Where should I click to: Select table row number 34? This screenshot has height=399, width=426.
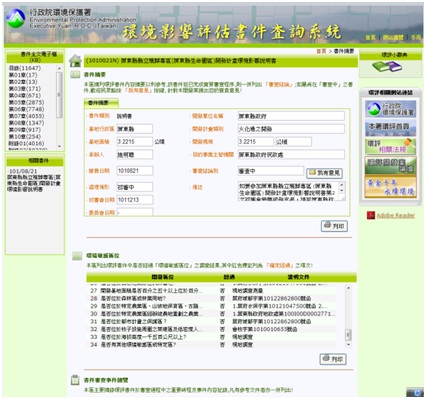tap(213, 344)
